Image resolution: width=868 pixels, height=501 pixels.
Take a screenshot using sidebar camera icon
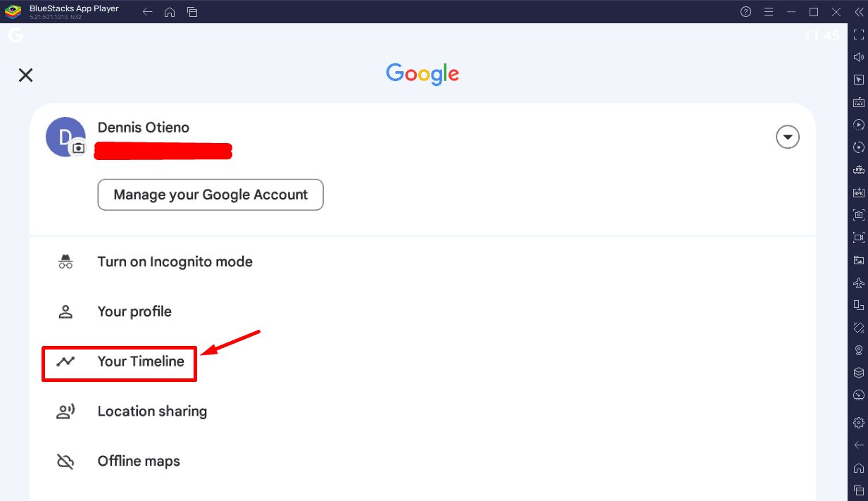pyautogui.click(x=858, y=215)
